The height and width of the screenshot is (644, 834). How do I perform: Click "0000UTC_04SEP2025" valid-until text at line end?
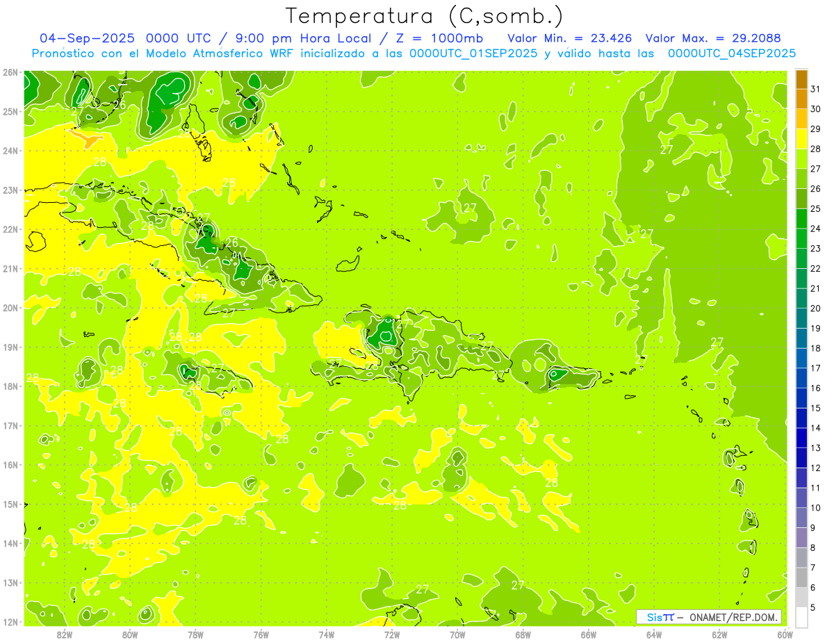tap(731, 53)
